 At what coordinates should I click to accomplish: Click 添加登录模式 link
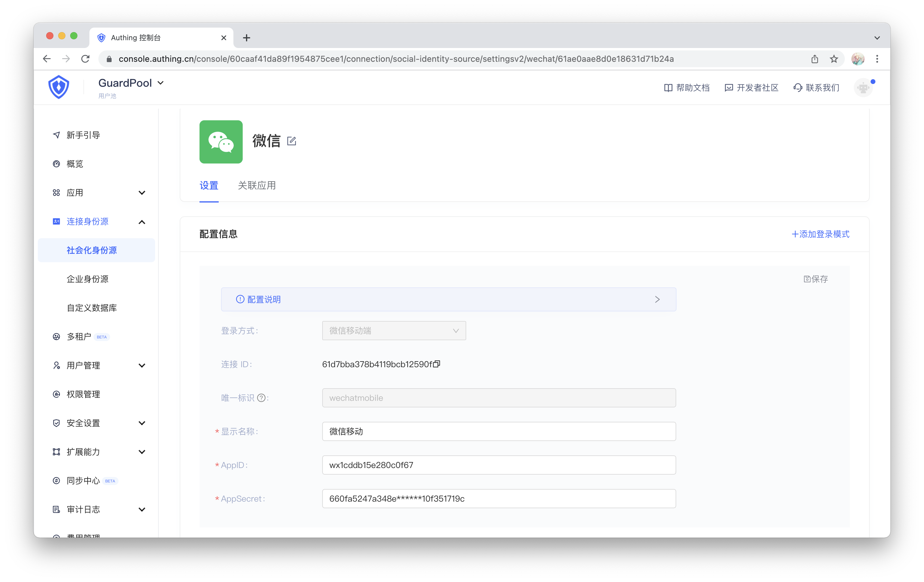[x=820, y=234]
